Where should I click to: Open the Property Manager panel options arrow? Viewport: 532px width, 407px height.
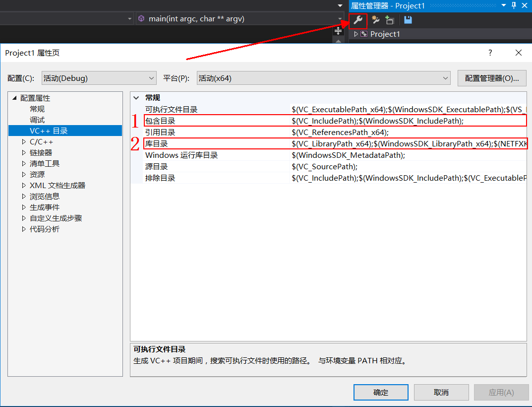click(x=504, y=5)
